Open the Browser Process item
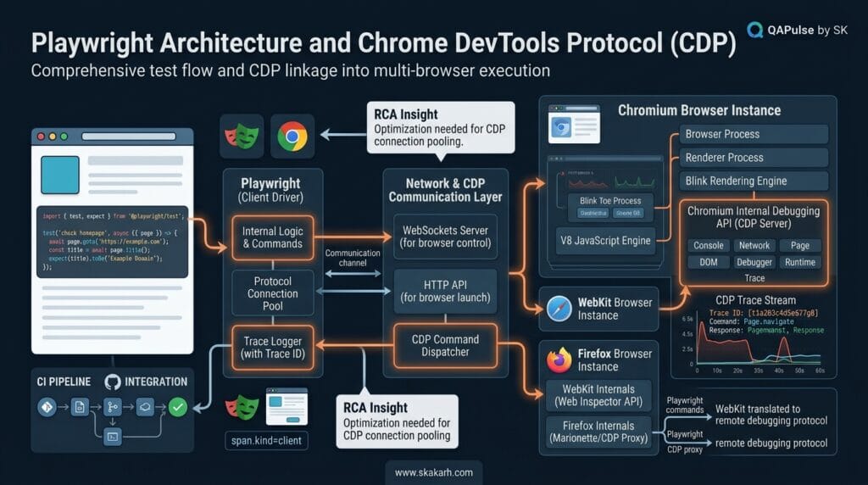The image size is (868, 485). click(754, 134)
